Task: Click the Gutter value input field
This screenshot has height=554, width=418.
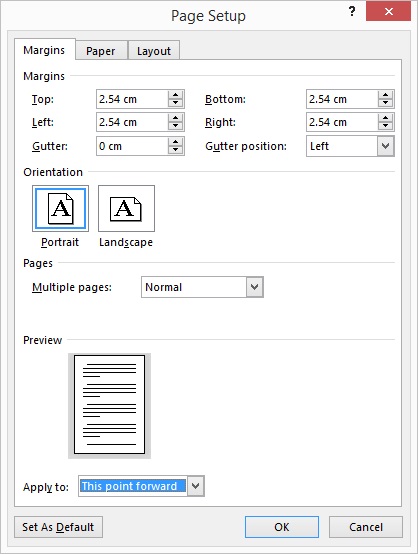Action: click(132, 146)
